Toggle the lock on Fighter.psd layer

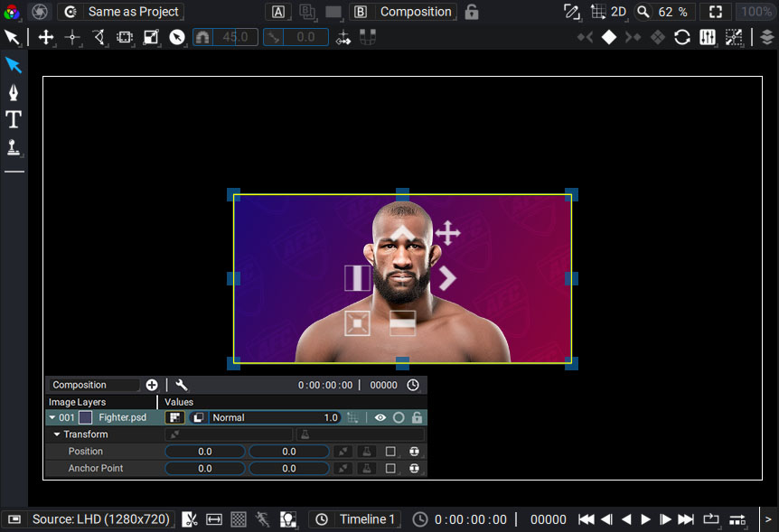pos(417,418)
